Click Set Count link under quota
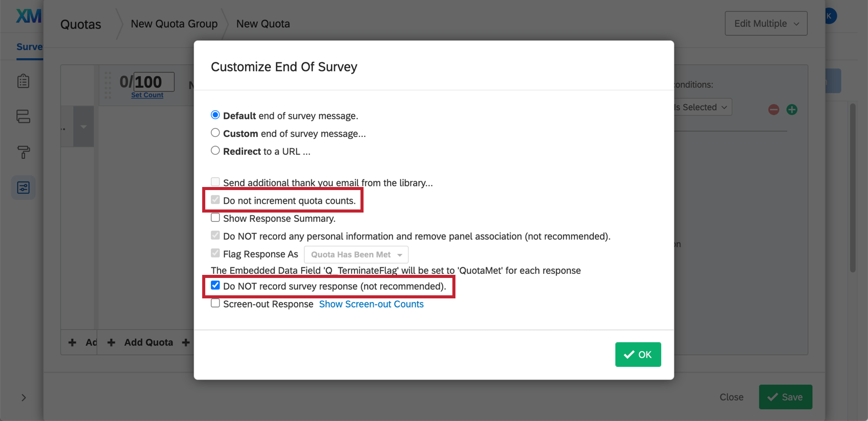 [x=147, y=95]
